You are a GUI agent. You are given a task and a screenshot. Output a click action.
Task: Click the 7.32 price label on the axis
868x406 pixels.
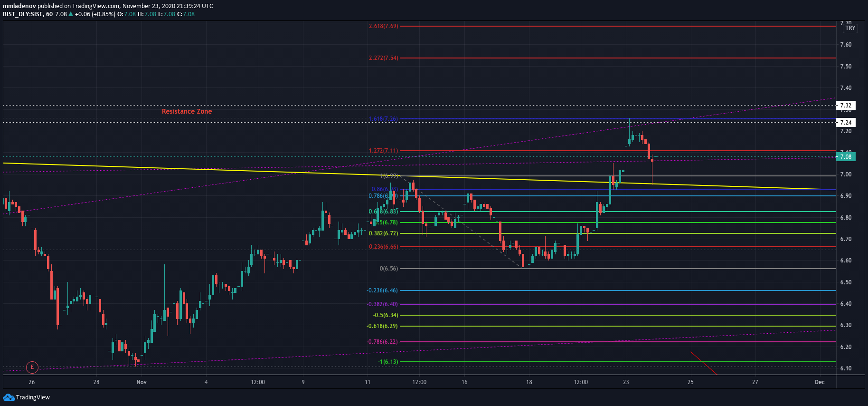click(846, 106)
